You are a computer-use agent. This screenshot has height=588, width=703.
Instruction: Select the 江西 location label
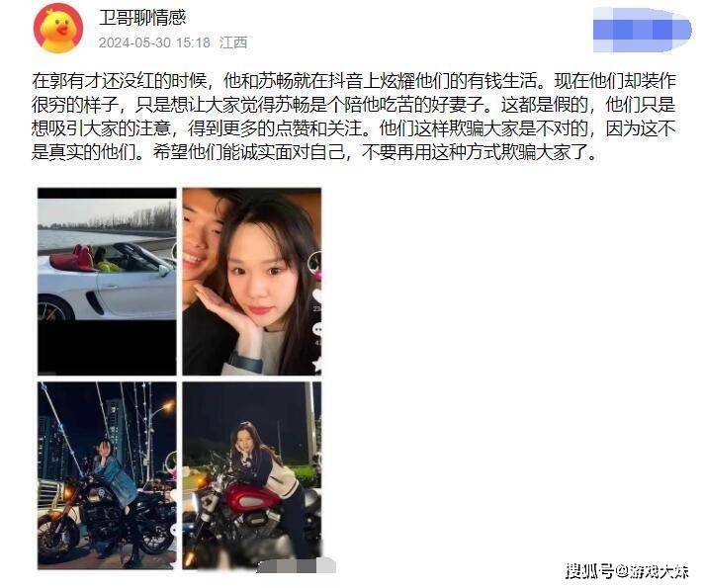[x=233, y=42]
